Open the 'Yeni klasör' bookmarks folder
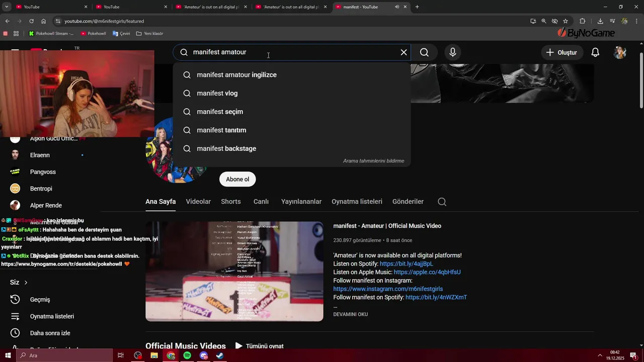Viewport: 644px width, 362px height. (149, 34)
